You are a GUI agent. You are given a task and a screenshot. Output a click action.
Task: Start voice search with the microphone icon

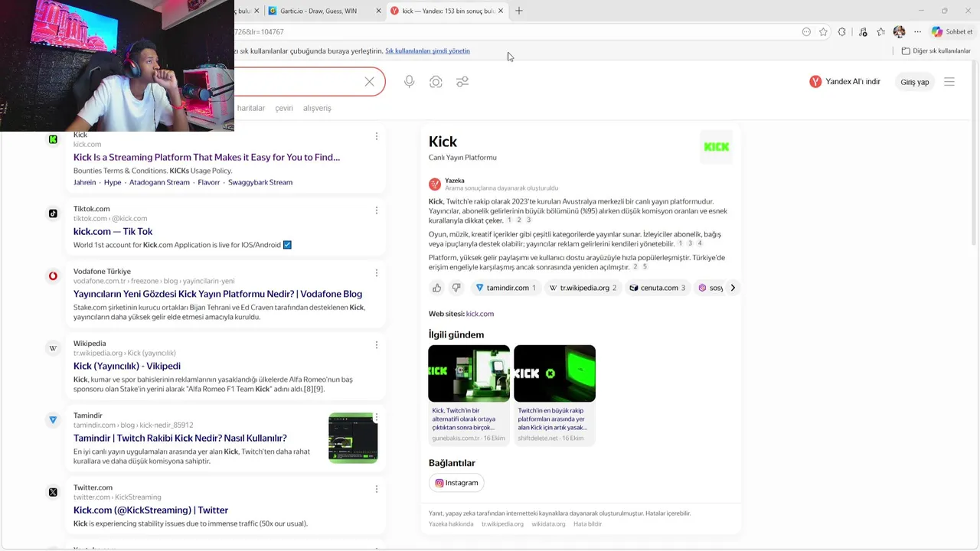coord(410,82)
